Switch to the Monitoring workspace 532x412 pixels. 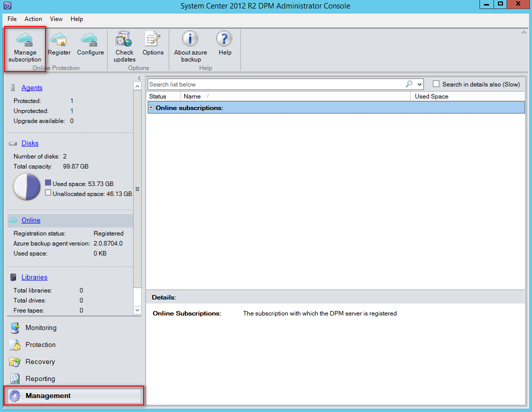click(x=74, y=328)
